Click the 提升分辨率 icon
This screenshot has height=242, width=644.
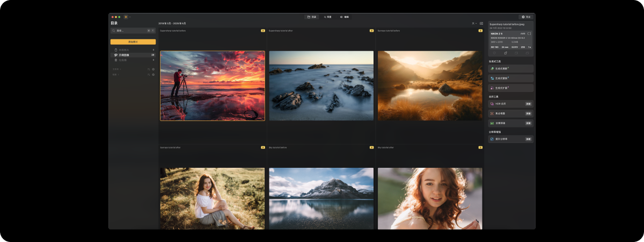coord(492,139)
